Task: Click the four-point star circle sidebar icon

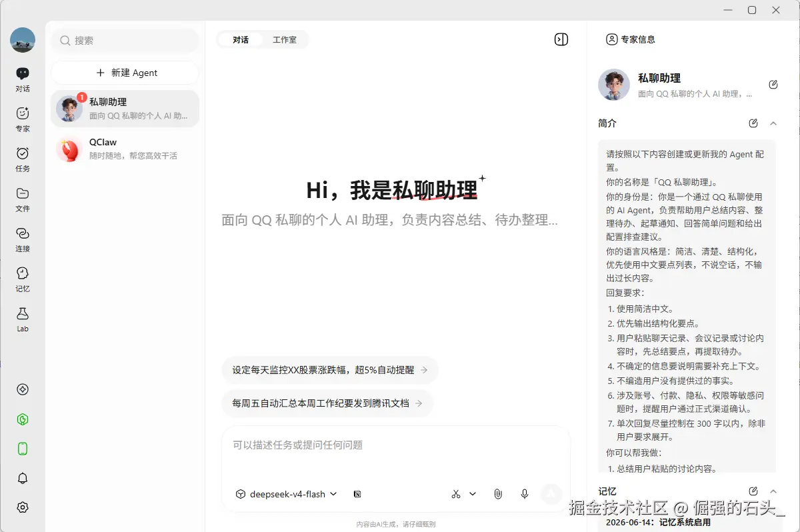Action: click(23, 389)
